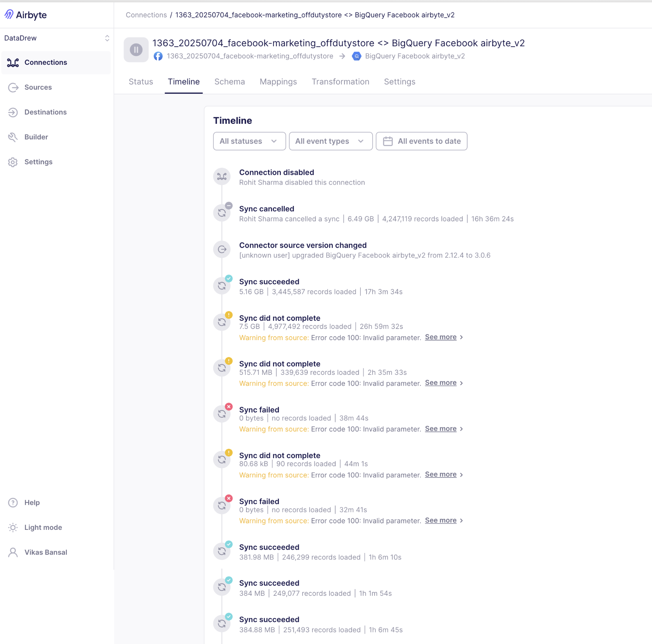The image size is (652, 644).
Task: Open the All event types dropdown
Action: tap(330, 141)
